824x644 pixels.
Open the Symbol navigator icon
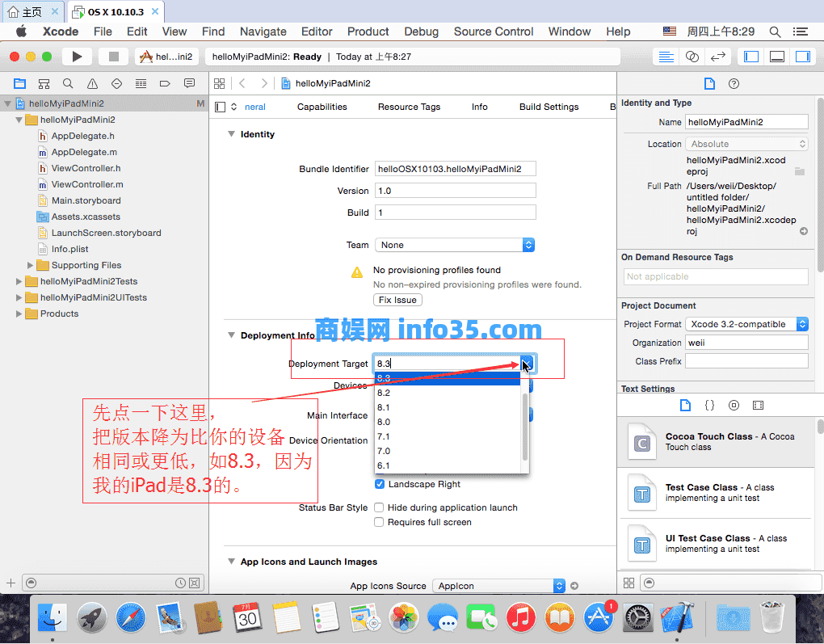point(44,83)
